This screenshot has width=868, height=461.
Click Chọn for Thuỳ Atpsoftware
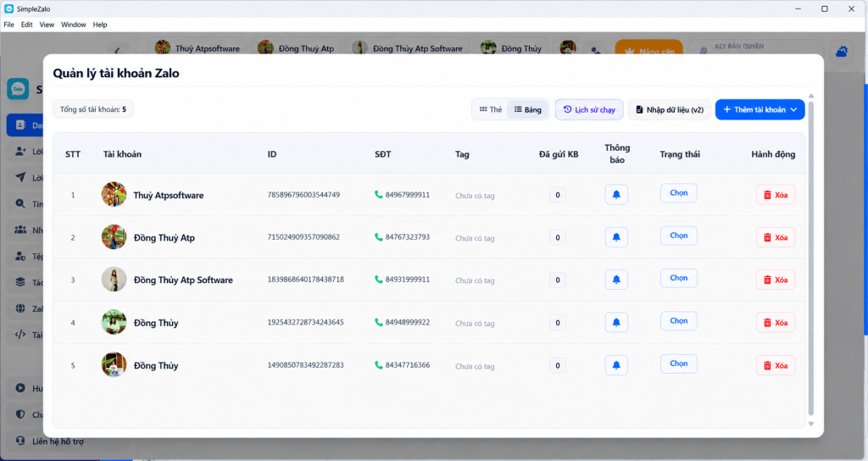coord(679,193)
